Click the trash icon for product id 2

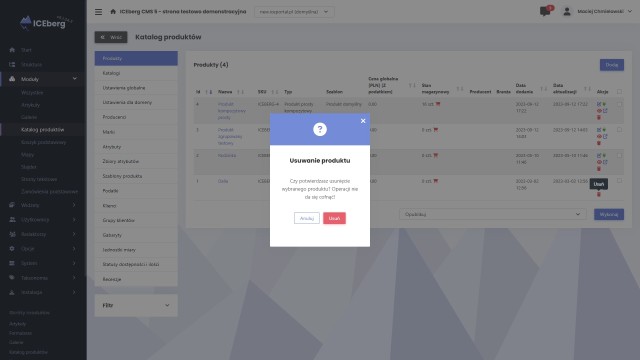click(x=599, y=169)
